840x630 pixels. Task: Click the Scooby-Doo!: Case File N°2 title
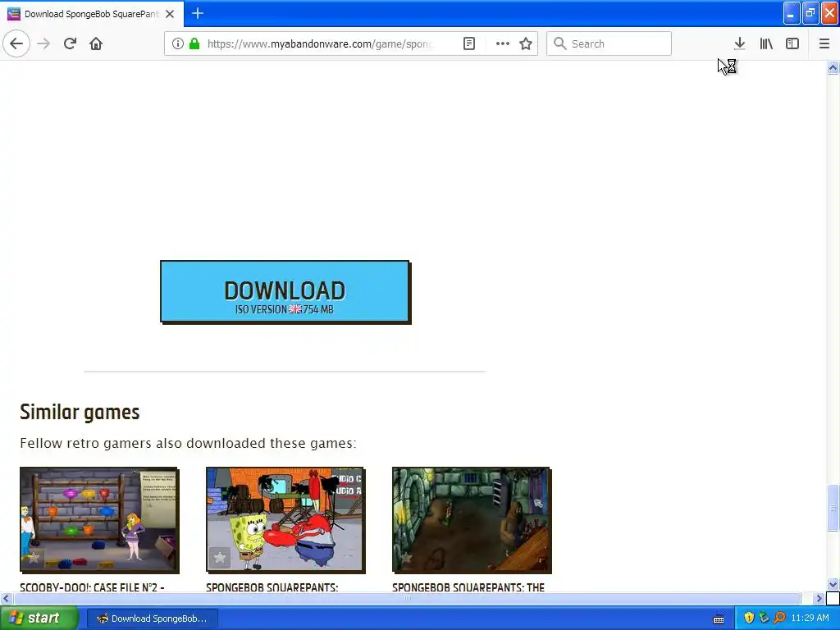(x=92, y=587)
